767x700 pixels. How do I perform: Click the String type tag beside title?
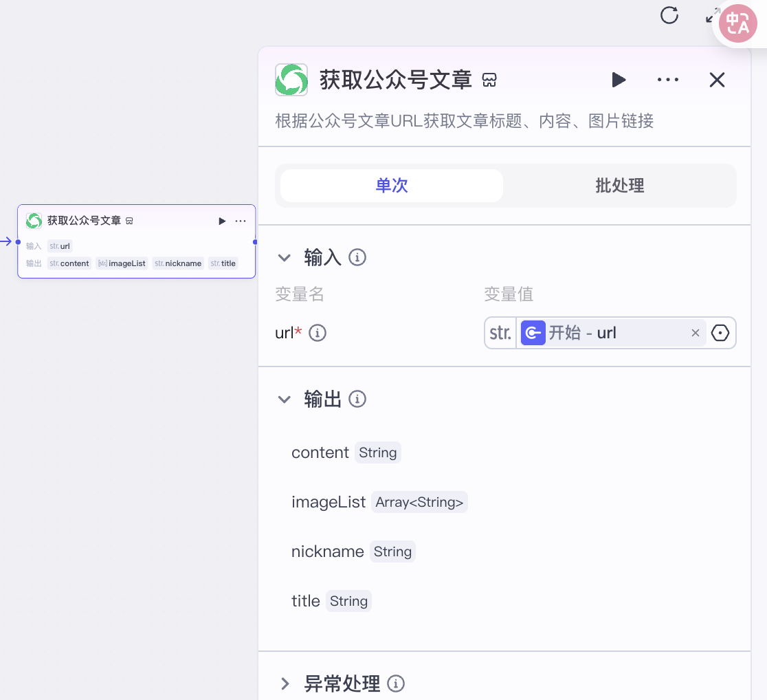coord(348,601)
